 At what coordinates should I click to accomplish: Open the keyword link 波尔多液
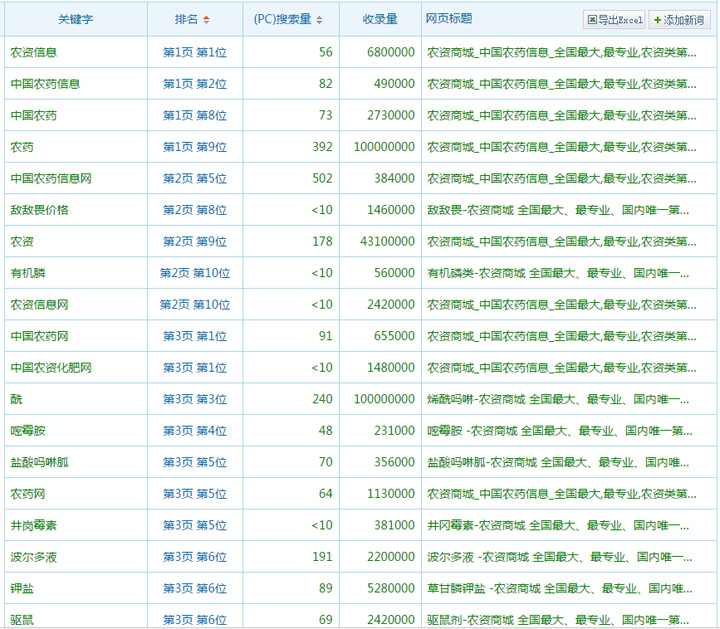pyautogui.click(x=33, y=557)
